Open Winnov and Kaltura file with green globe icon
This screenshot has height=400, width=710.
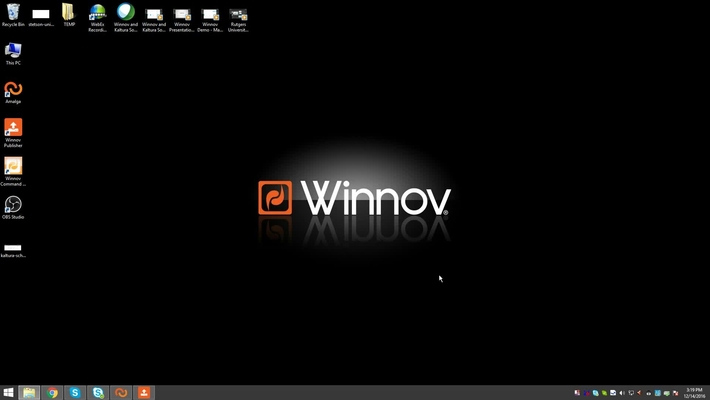pos(125,18)
